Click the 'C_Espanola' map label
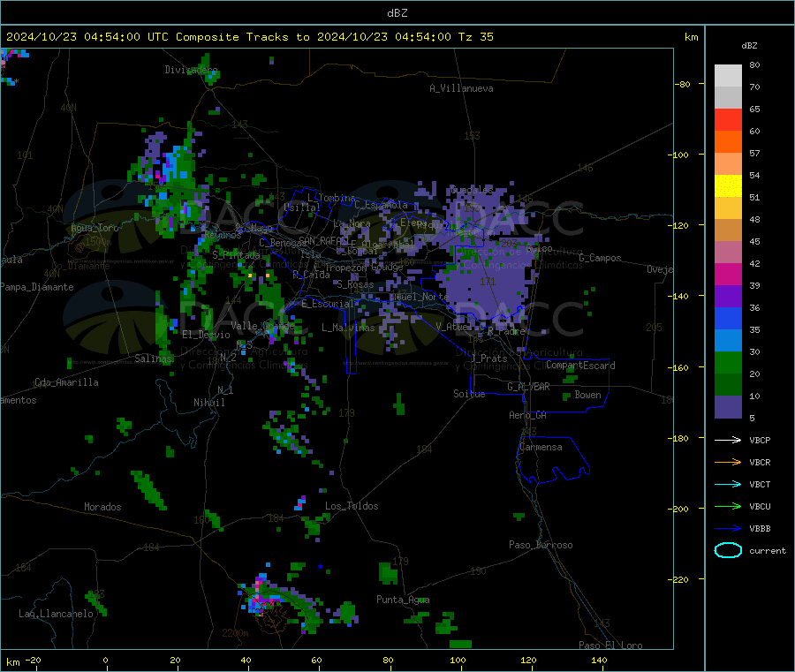795x672 pixels. point(381,205)
